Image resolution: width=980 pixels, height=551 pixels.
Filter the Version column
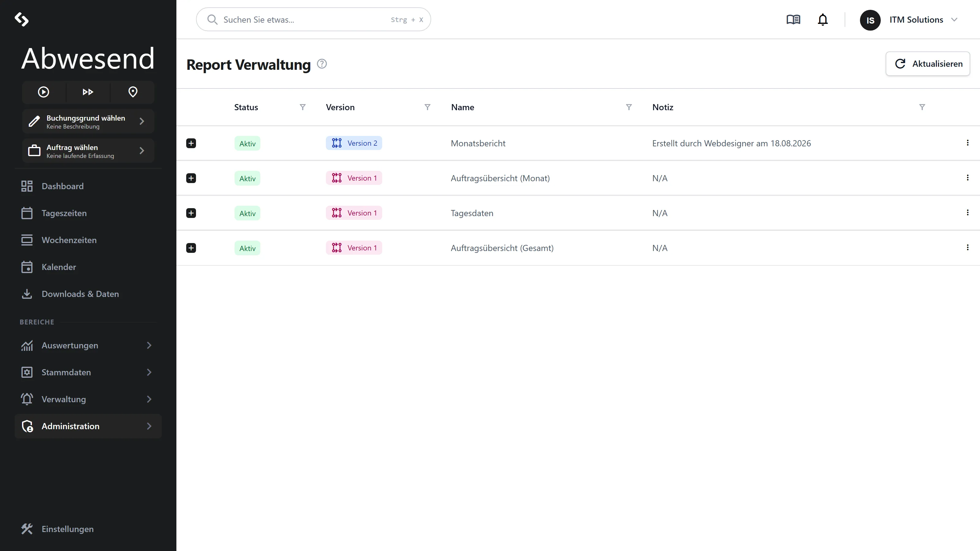pyautogui.click(x=427, y=107)
